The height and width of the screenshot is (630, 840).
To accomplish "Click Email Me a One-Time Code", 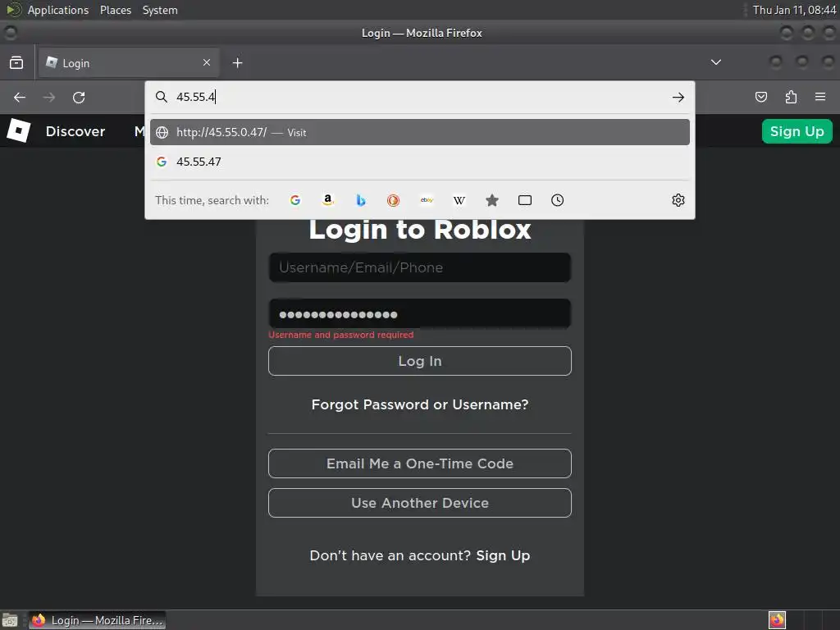I will click(419, 463).
